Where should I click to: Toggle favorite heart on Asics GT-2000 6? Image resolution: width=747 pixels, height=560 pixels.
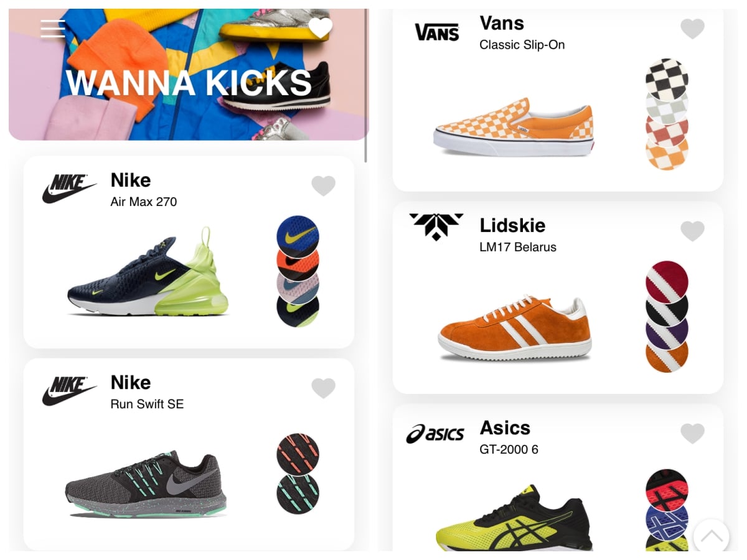pos(692,433)
